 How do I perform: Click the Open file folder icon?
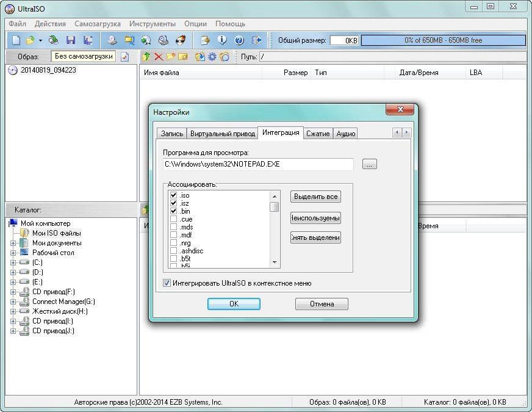31,40
